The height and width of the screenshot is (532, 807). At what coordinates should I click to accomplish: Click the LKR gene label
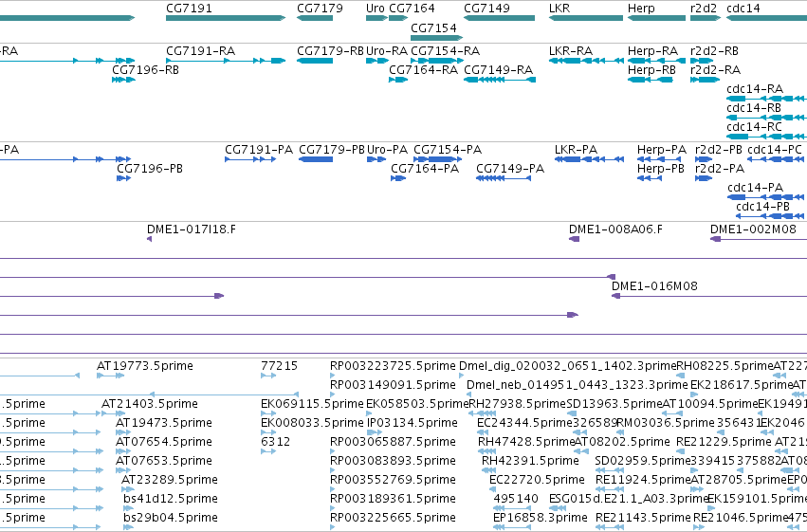(x=559, y=9)
